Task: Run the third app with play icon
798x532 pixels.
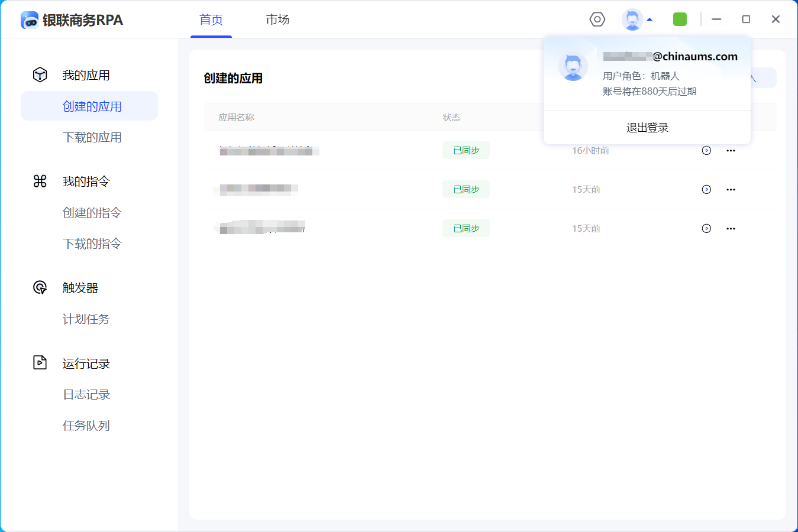Action: click(x=706, y=229)
